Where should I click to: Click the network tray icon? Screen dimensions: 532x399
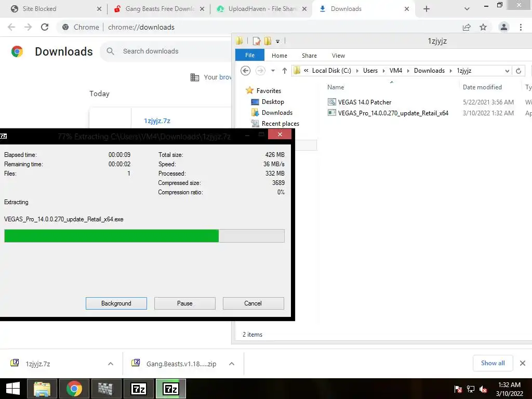471,389
